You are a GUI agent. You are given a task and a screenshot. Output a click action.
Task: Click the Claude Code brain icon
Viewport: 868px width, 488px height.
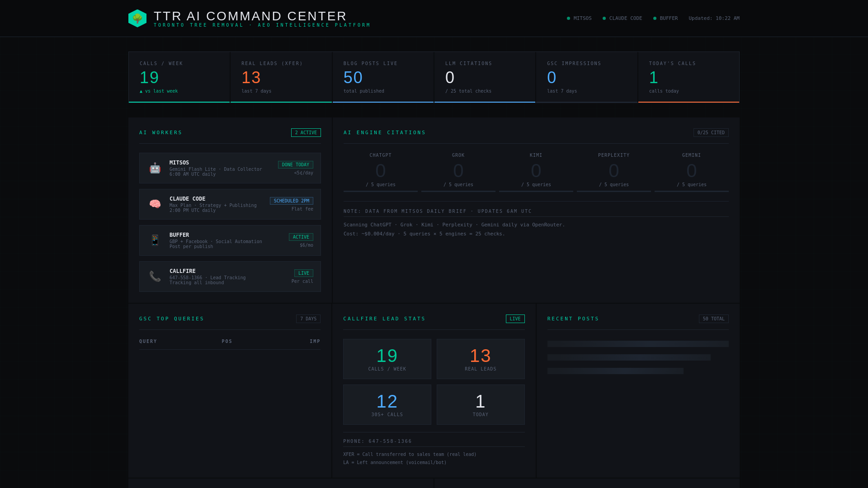[x=155, y=204]
